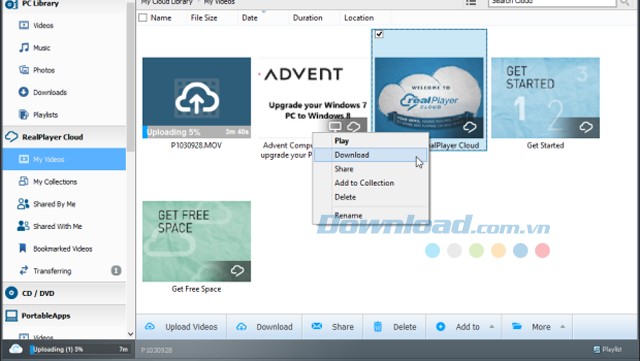
Task: Open the Welcome to RealPlayer Cloud thumbnail
Action: coord(429,97)
